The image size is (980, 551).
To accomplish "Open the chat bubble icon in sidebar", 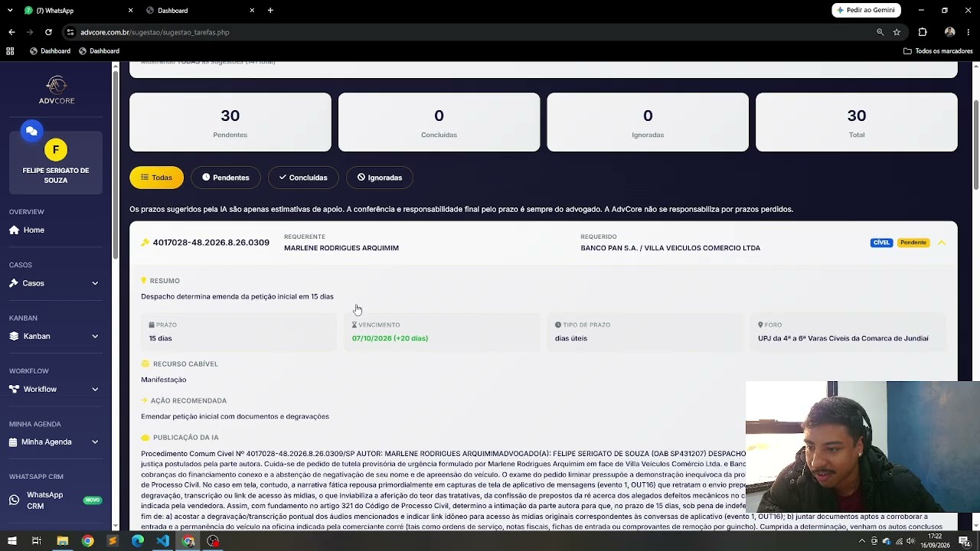I will [x=31, y=131].
